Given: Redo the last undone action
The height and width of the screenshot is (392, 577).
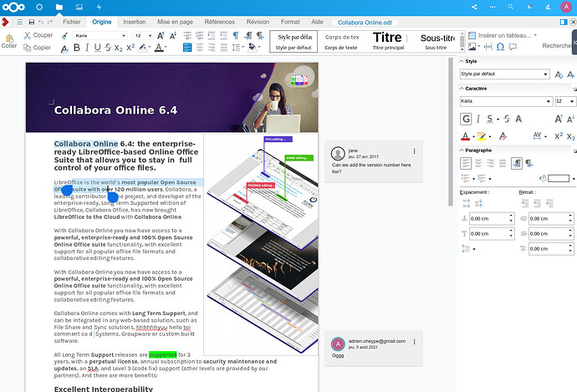Looking at the screenshot, I should point(50,22).
